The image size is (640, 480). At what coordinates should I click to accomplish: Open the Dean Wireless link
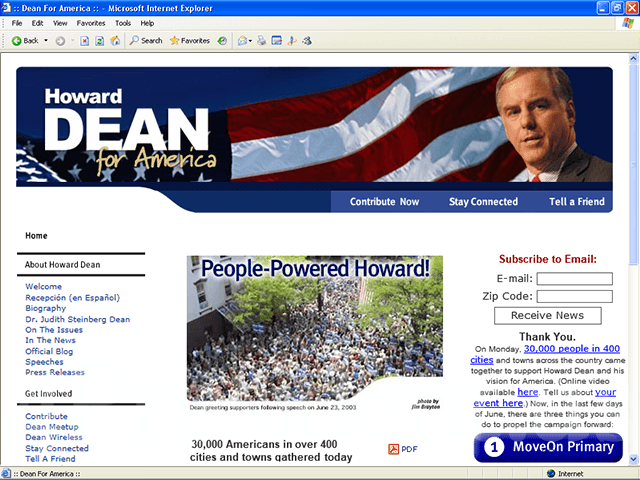[54, 437]
